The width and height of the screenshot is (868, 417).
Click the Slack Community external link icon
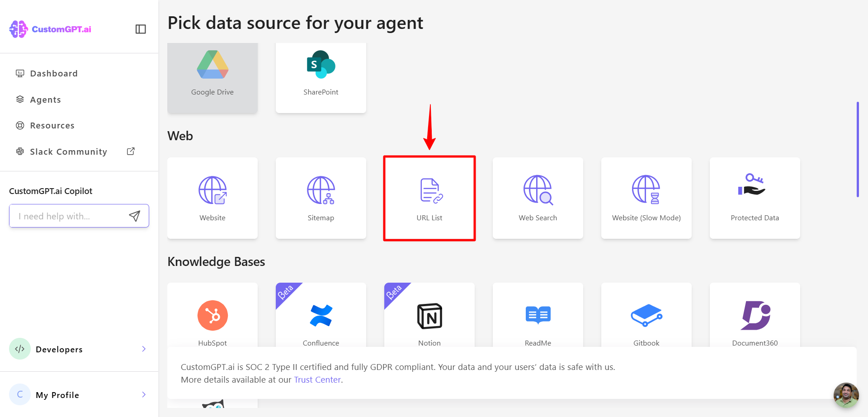point(131,152)
